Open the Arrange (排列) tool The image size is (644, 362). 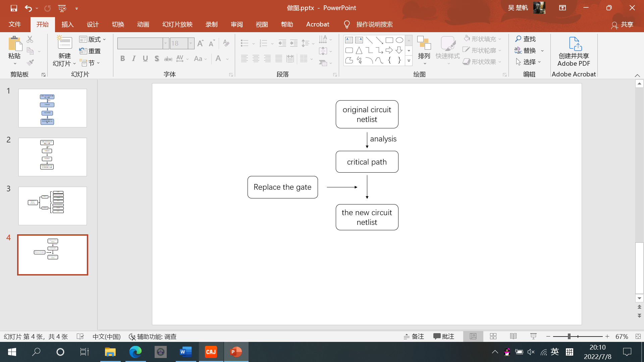point(424,50)
